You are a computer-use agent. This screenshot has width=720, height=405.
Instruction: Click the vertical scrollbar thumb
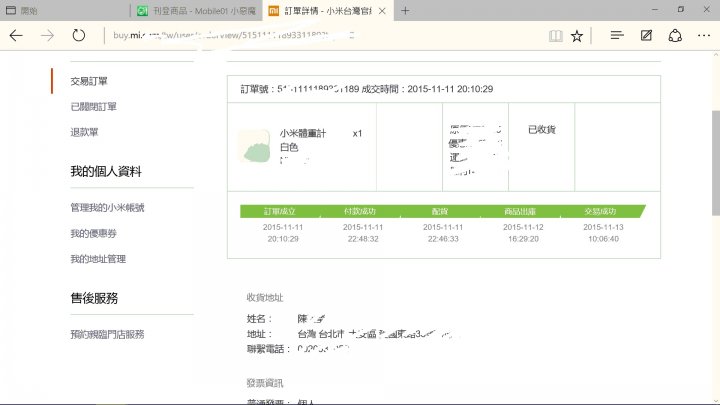[715, 163]
